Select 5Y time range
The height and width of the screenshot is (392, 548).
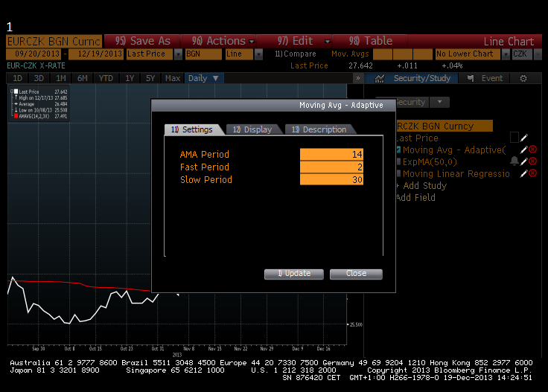click(150, 78)
